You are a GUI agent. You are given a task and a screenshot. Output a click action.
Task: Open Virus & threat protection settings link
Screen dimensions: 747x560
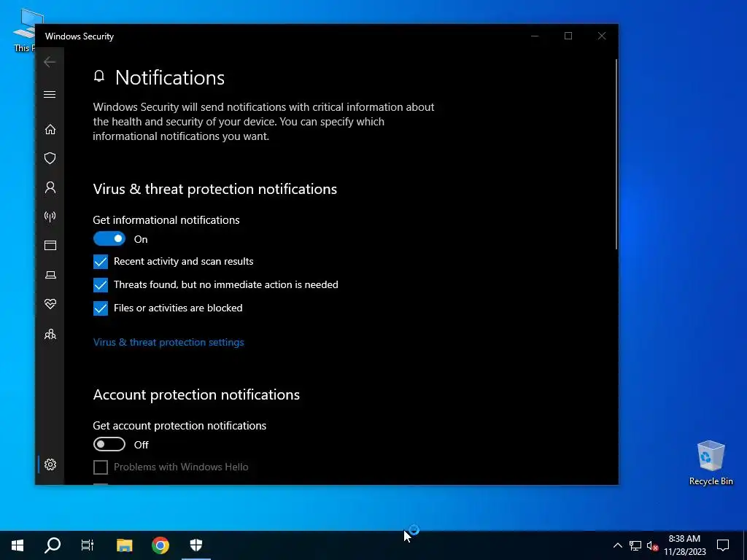click(169, 343)
